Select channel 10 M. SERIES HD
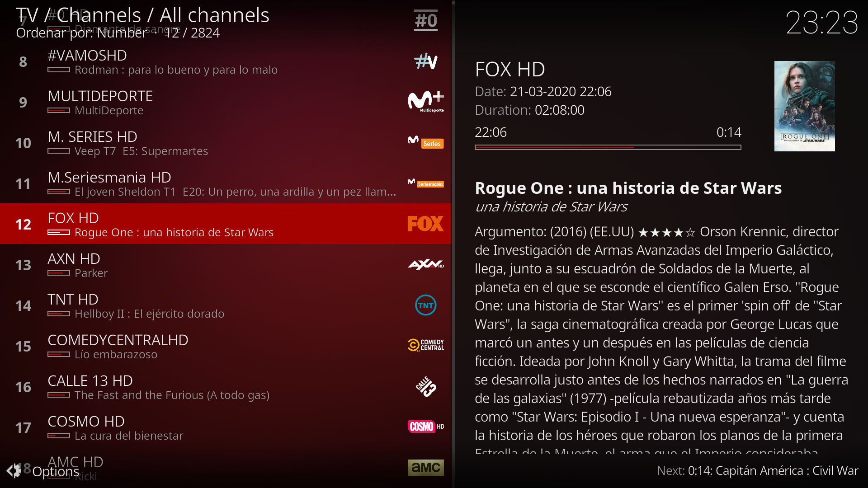 coord(226,143)
